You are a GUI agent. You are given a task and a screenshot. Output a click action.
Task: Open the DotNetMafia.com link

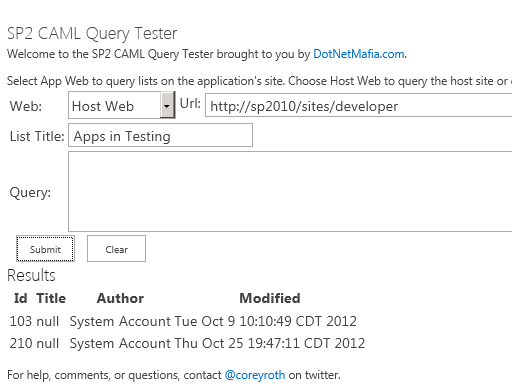click(x=359, y=54)
